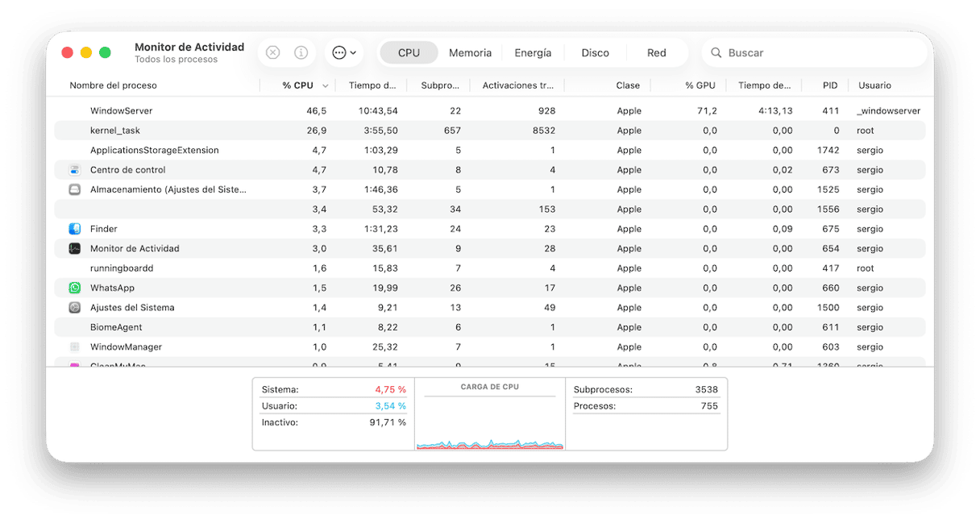The height and width of the screenshot is (523, 980).
Task: Click the Todos los procesos subtitle
Action: (176, 60)
